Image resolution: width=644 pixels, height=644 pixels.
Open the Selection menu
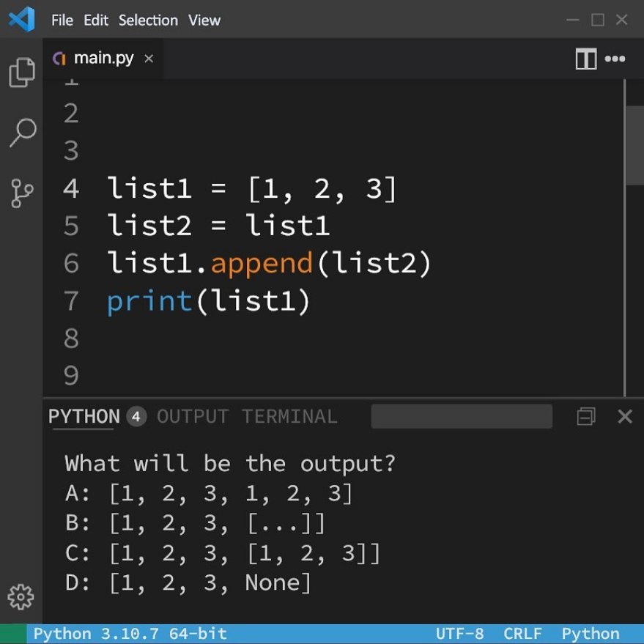pyautogui.click(x=148, y=20)
